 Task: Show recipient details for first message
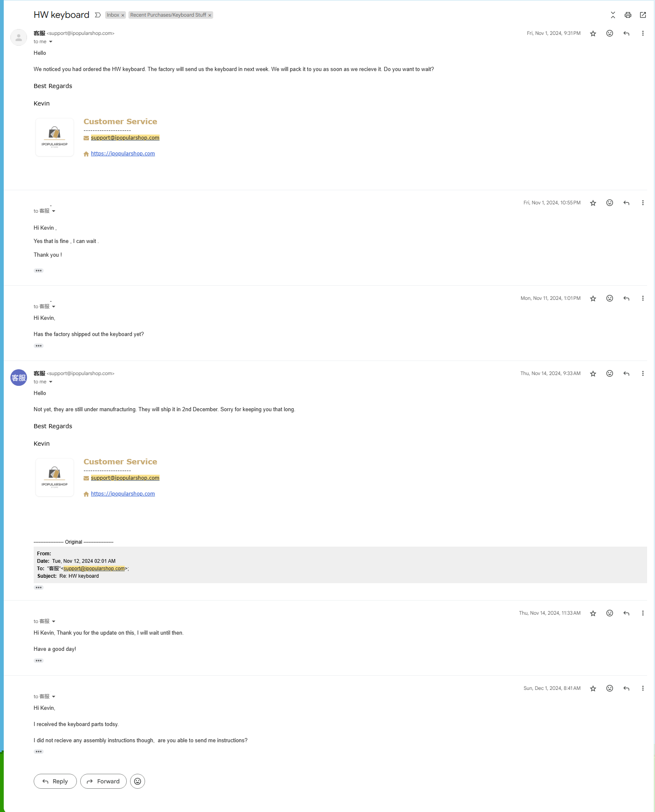pyautogui.click(x=51, y=42)
